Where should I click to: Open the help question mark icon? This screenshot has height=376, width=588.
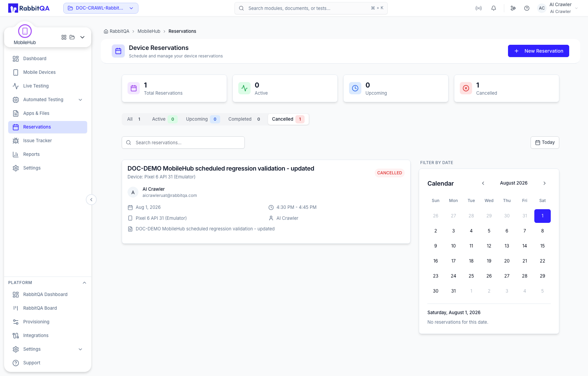tap(527, 8)
